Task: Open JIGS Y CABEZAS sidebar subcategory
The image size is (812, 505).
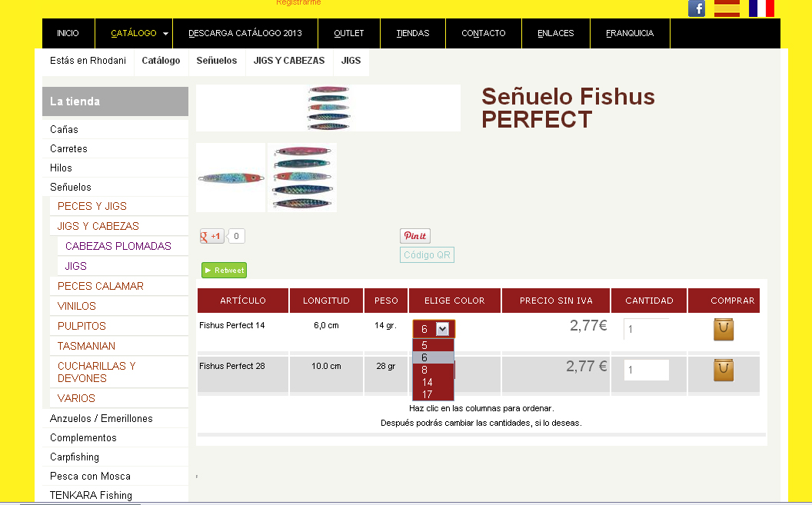Action: [x=118, y=226]
